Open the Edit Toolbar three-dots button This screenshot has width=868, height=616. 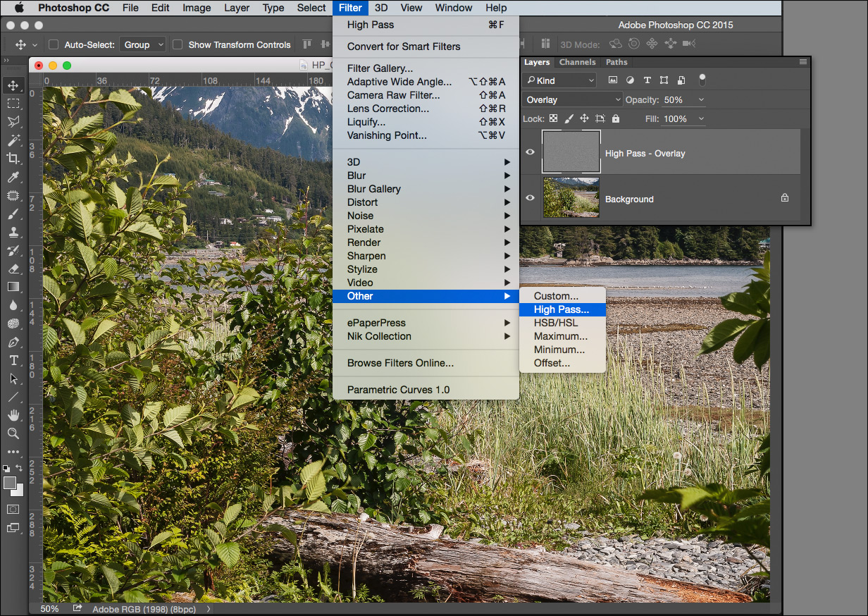click(13, 452)
